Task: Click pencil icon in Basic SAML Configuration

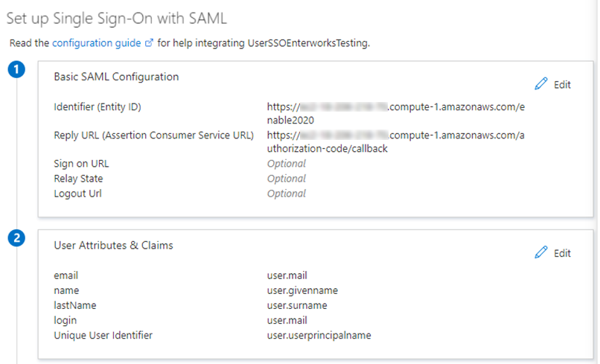Action: [541, 84]
